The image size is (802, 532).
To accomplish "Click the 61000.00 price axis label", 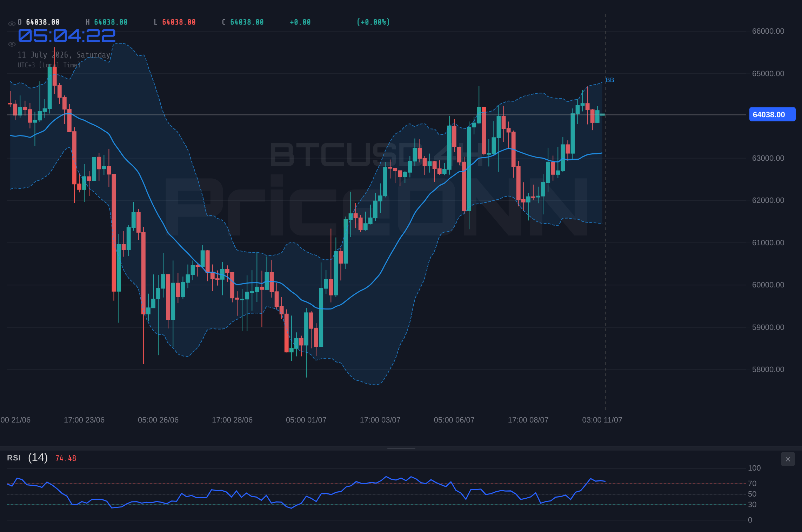I will (x=768, y=243).
